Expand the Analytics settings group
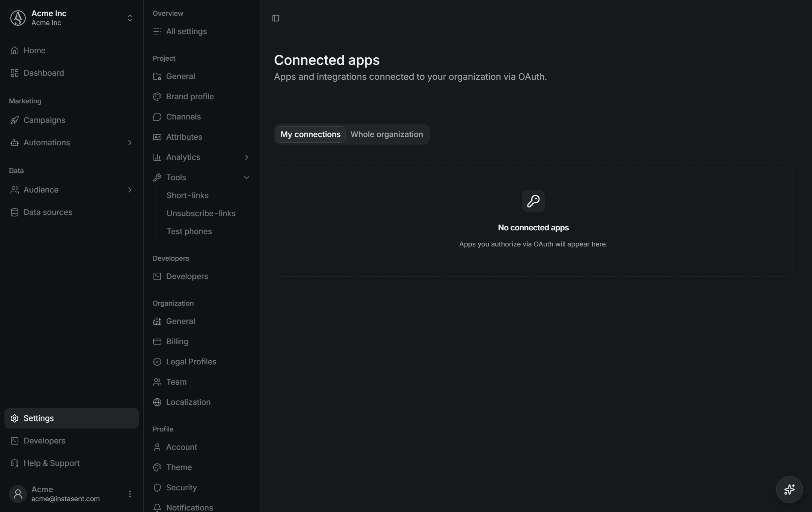 (246, 157)
